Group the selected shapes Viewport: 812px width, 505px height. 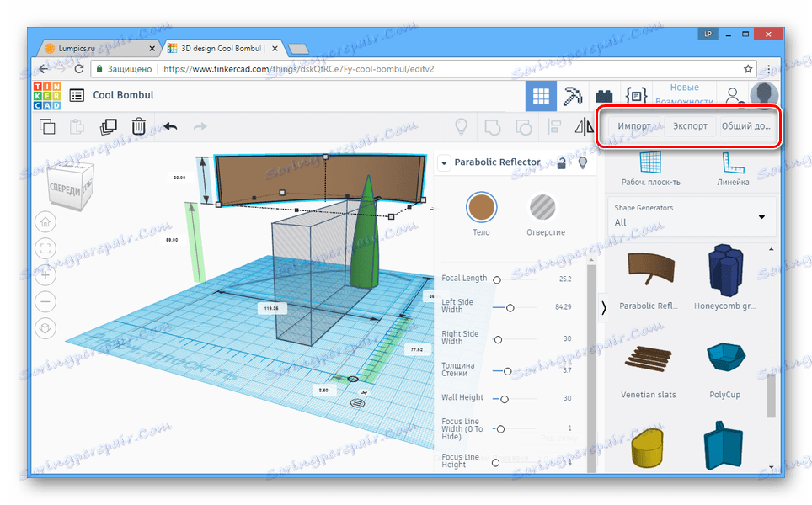coord(493,127)
